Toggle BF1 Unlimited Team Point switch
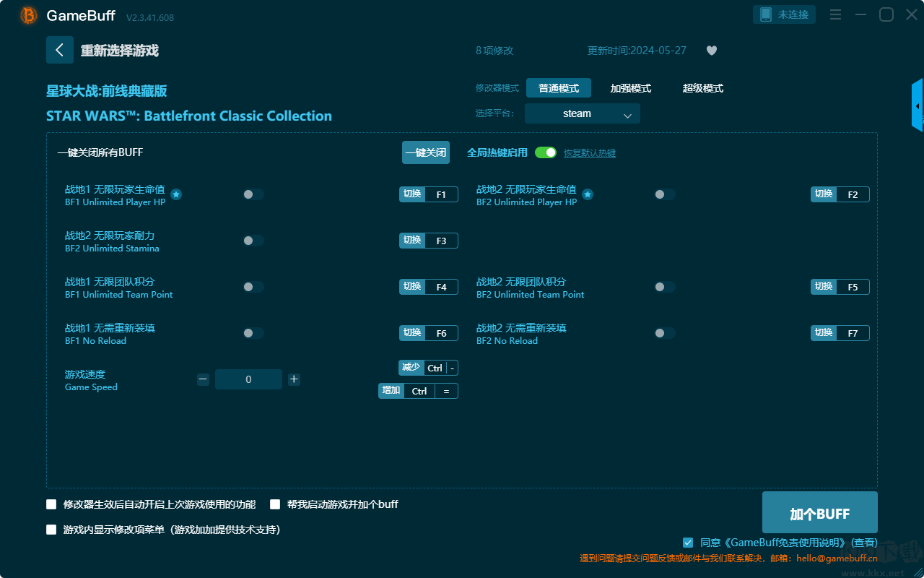The image size is (924, 578). click(253, 287)
